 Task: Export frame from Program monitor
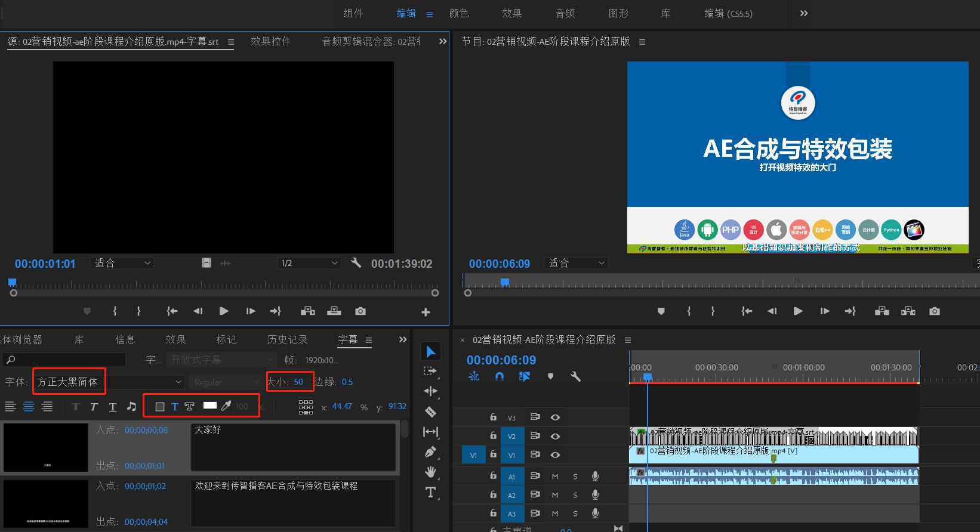coord(935,311)
